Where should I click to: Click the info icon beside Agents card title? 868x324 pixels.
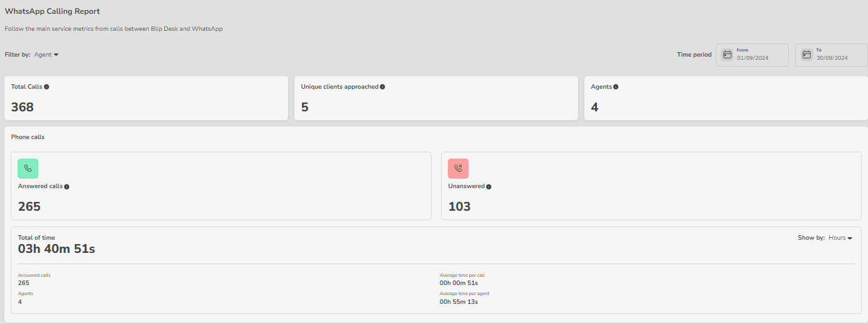point(616,87)
